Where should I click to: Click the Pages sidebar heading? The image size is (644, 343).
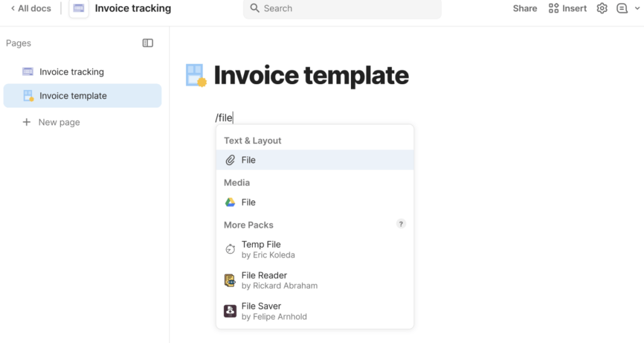(x=18, y=43)
